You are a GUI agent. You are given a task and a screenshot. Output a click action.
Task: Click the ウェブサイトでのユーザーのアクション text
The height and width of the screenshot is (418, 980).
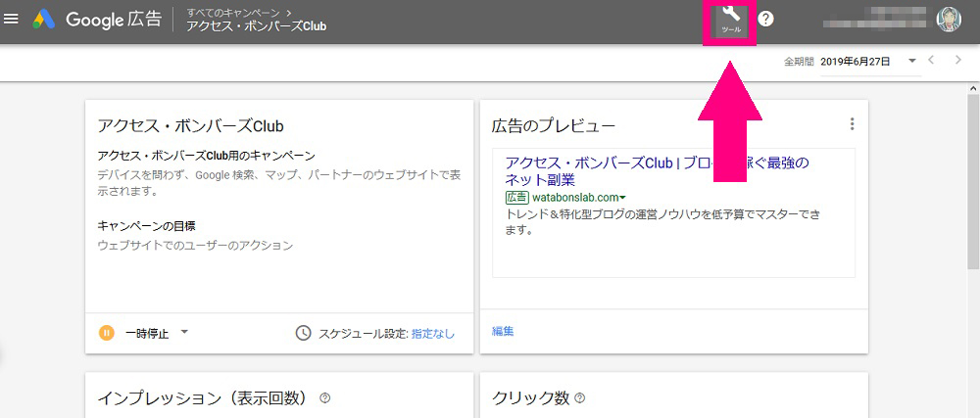pyautogui.click(x=195, y=245)
